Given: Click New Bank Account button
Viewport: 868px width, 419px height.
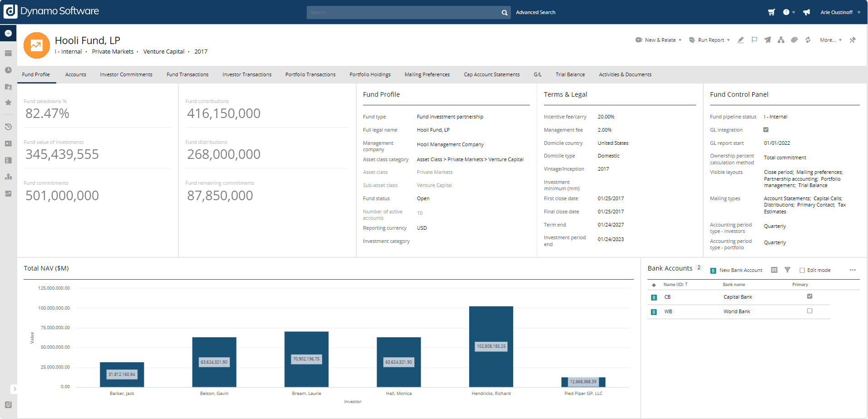Looking at the screenshot, I should coord(736,270).
